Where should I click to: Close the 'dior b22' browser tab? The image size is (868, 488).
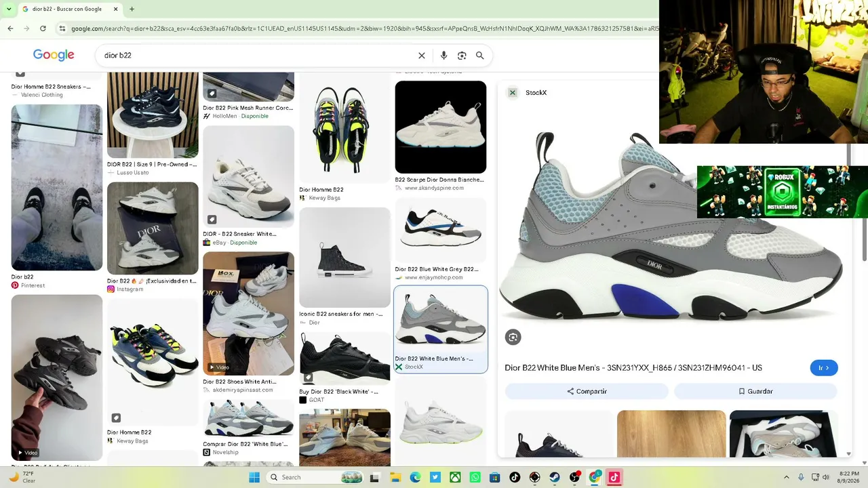coord(115,9)
